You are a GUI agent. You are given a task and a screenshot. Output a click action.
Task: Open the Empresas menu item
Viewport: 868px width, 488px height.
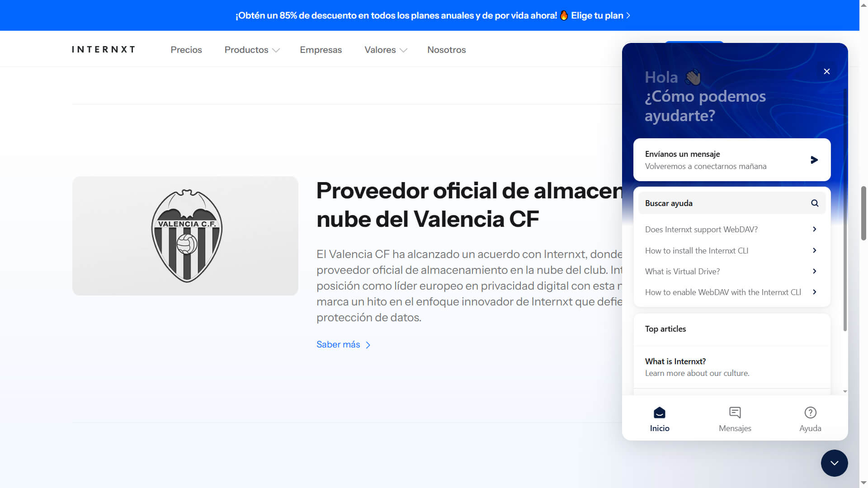pyautogui.click(x=321, y=50)
